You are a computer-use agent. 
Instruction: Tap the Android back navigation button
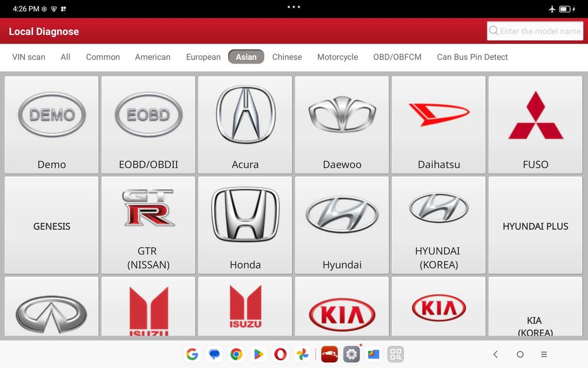pos(495,354)
